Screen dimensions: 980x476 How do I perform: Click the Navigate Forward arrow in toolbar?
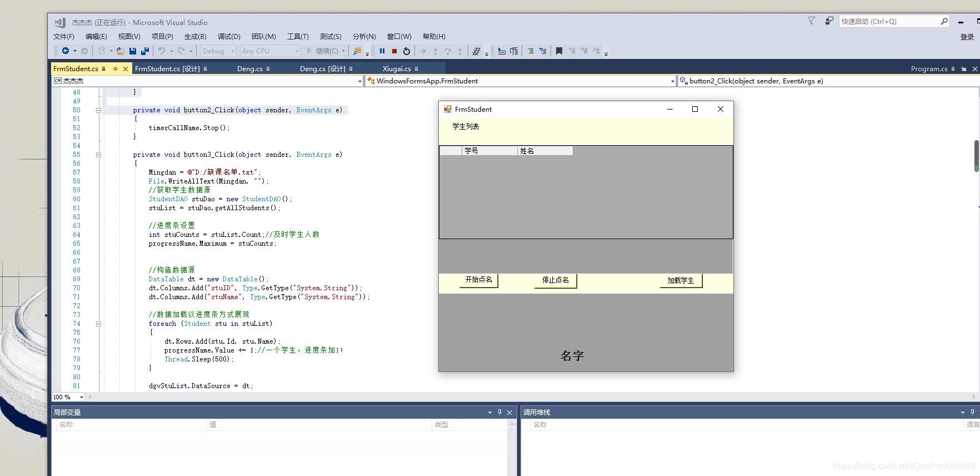pos(84,51)
